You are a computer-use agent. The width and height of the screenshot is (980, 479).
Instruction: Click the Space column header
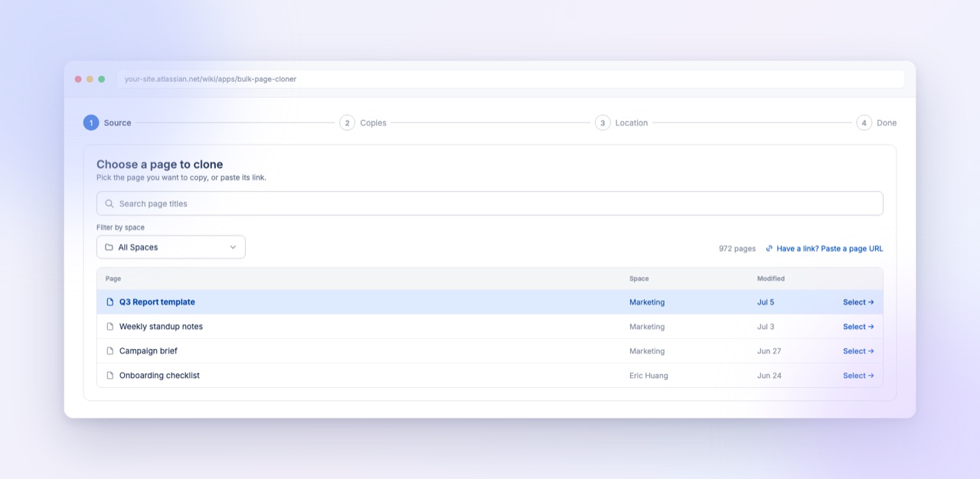pos(639,279)
